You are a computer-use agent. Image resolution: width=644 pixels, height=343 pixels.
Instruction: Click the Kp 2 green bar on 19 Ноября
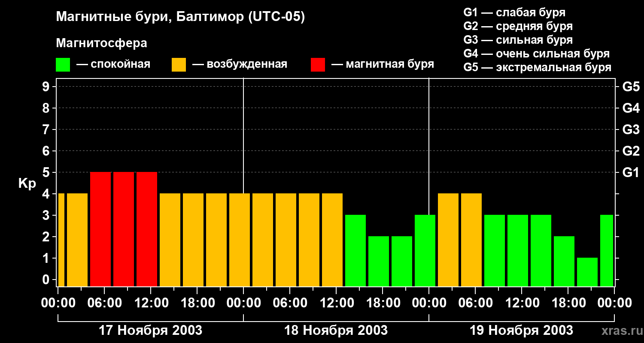click(564, 261)
